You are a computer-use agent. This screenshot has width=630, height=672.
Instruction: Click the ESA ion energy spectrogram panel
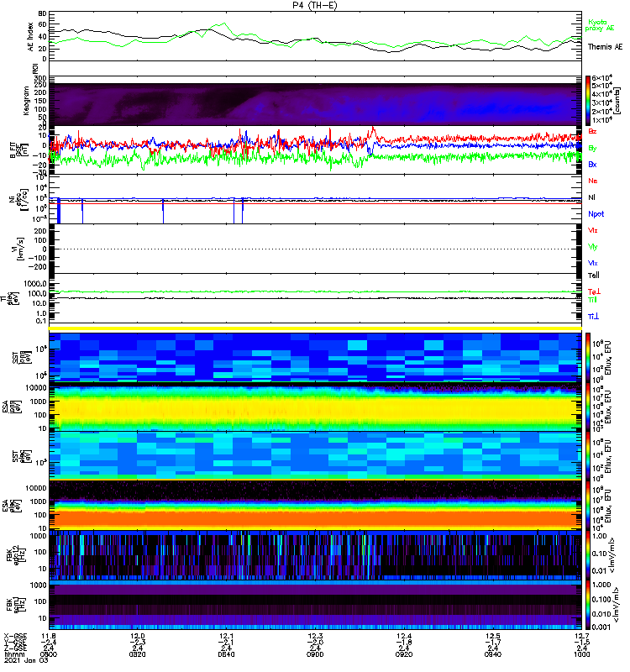click(315, 407)
